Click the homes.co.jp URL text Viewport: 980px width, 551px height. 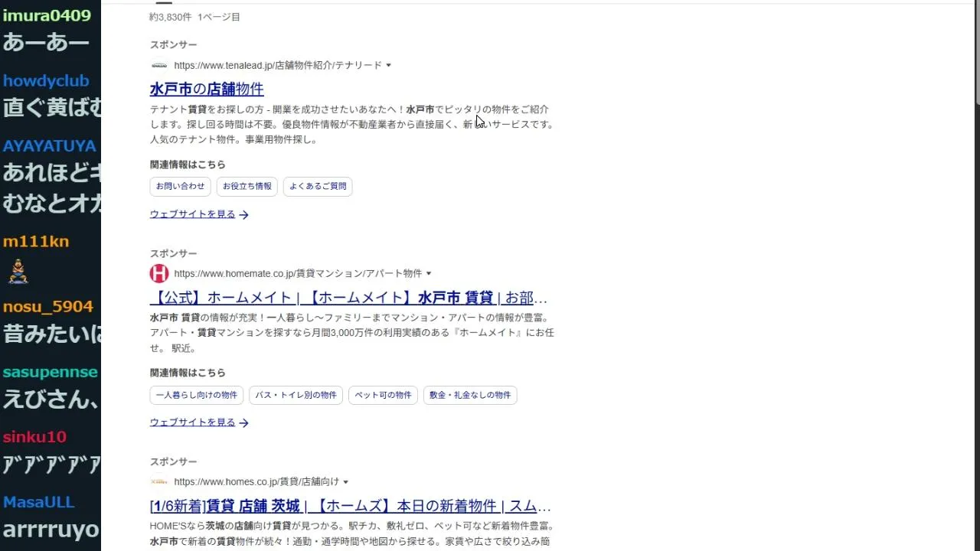tap(256, 482)
